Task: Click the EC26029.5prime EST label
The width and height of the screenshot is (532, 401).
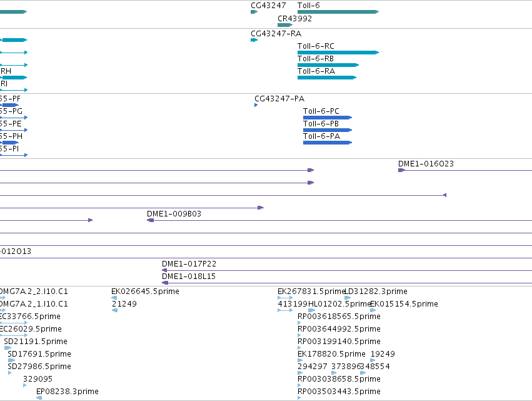Action: (31, 329)
